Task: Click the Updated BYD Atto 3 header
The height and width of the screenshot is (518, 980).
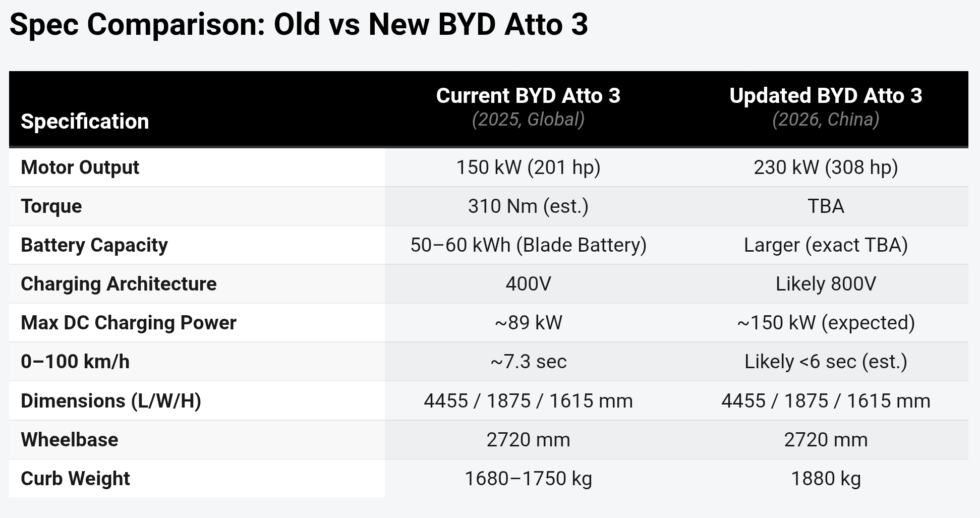Action: click(x=826, y=96)
